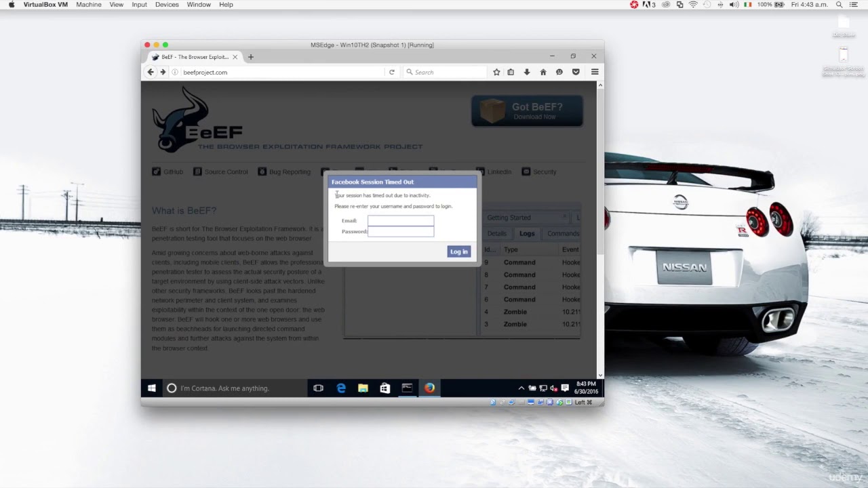Open the Firefox Hello chat icon

(x=559, y=72)
